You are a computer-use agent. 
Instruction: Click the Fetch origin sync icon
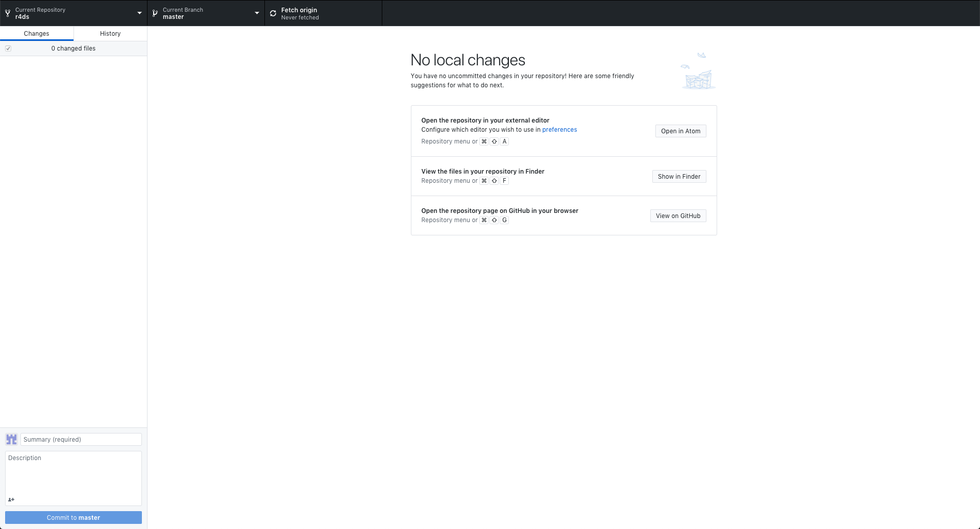pos(273,13)
